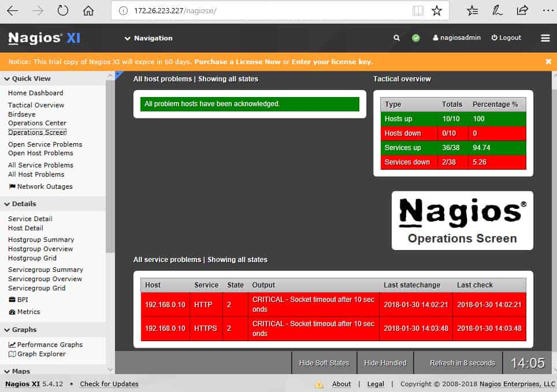557x392 pixels.
Task: Add page to favorites star icon
Action: coord(436,10)
